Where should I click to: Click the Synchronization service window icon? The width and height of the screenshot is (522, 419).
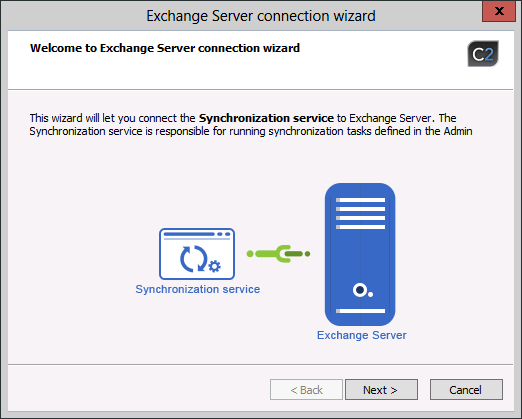tap(197, 254)
